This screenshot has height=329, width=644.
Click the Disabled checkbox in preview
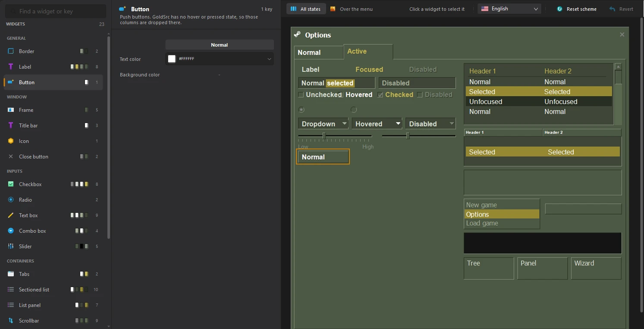pos(420,95)
